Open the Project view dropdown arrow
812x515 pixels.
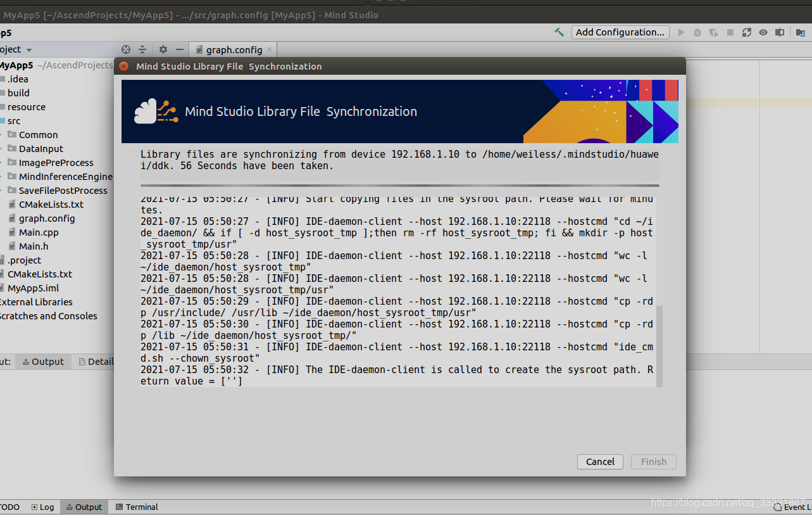tap(29, 50)
